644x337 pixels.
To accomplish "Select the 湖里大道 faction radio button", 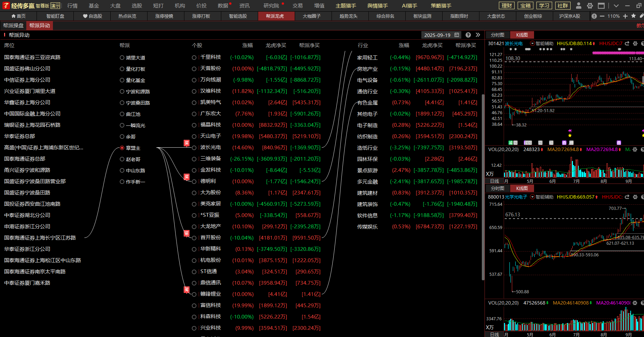I will [x=122, y=58].
